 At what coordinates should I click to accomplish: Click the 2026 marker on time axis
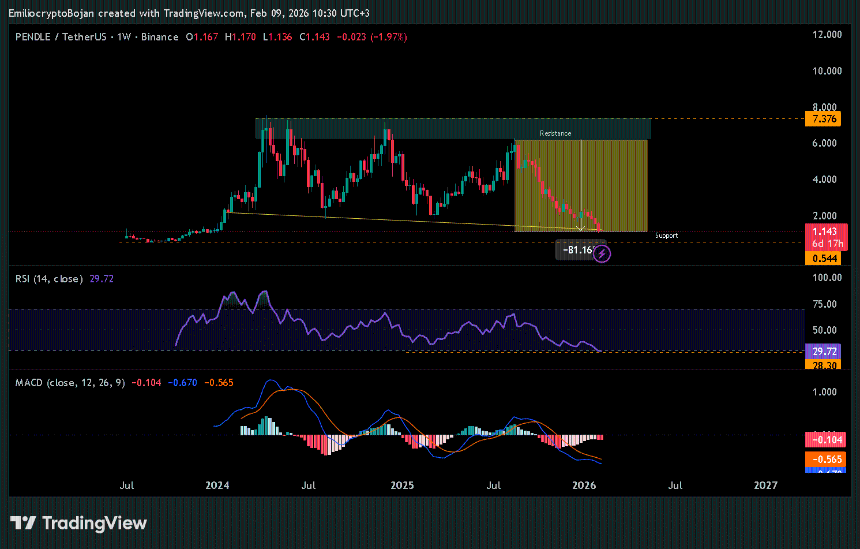click(x=584, y=486)
